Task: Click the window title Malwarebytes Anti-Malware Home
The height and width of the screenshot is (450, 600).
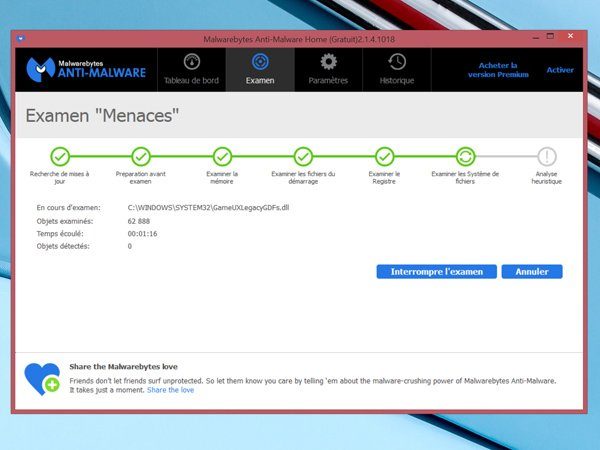Action: (299, 39)
